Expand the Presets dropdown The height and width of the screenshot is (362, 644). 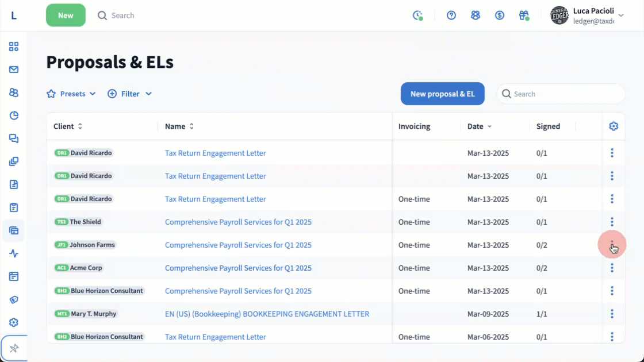tap(71, 94)
